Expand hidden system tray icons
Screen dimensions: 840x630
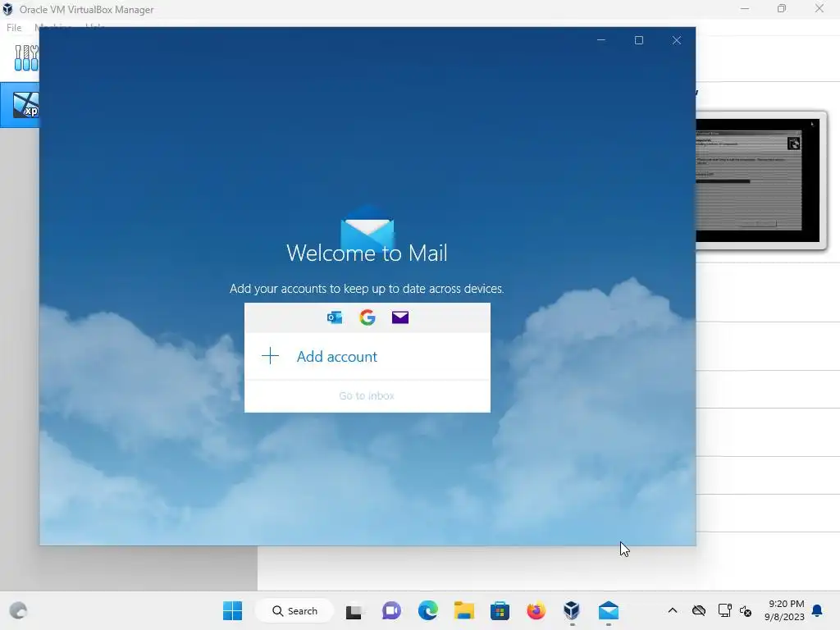tap(673, 610)
